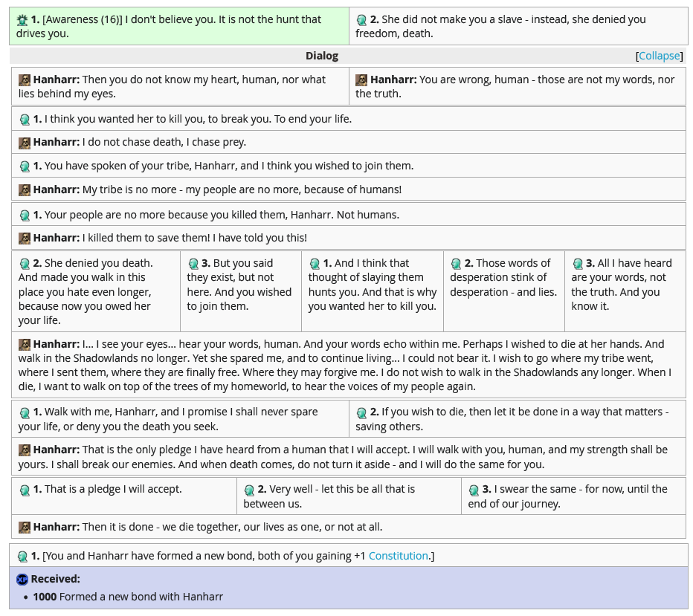Click Hanharr portrait beside 'That is the only pledge'

[25, 450]
